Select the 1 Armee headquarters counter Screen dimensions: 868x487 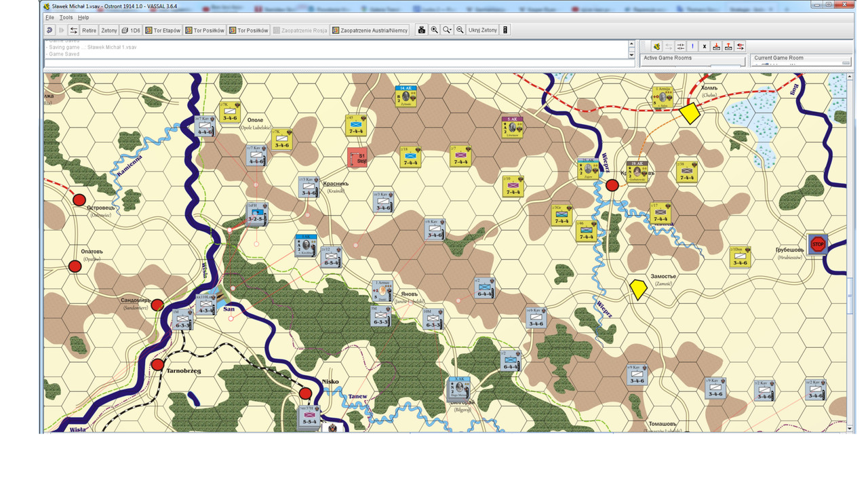[382, 291]
